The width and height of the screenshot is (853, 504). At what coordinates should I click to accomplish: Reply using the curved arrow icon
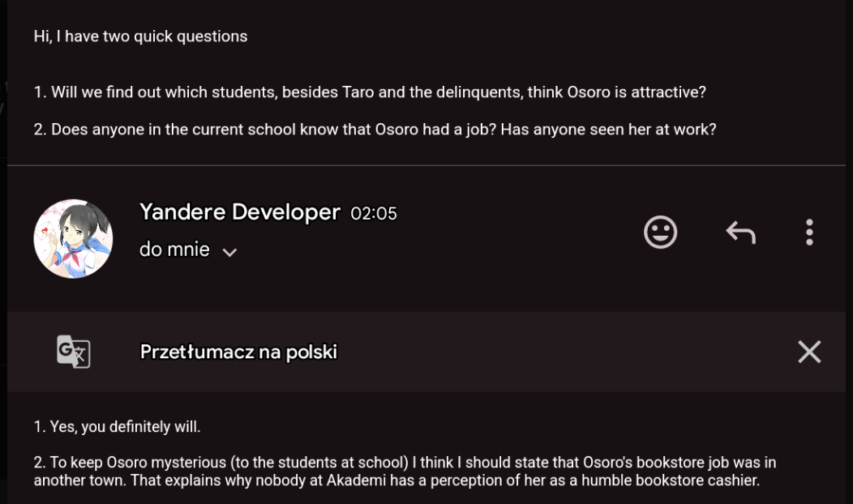(740, 233)
